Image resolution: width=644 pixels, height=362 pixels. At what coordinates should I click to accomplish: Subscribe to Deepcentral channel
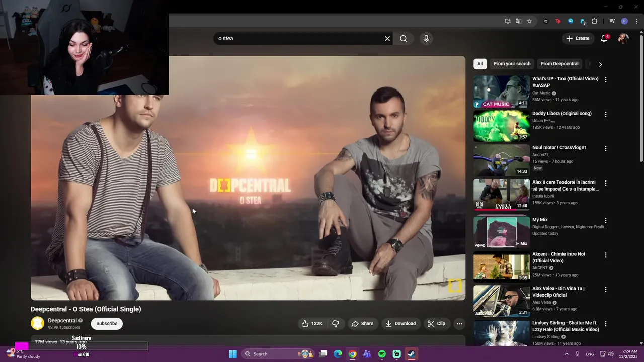pos(107,324)
